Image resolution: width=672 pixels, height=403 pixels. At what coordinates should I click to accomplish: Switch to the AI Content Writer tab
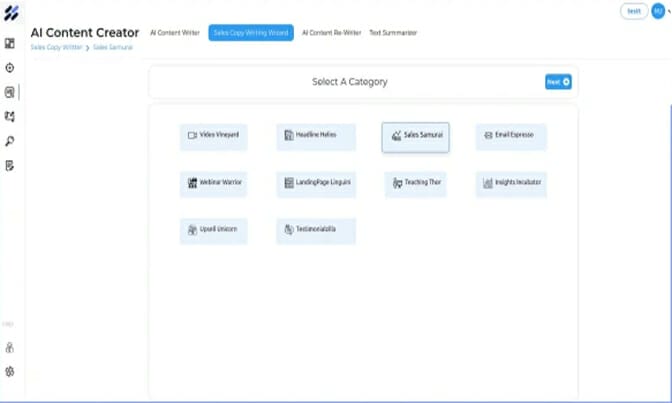pyautogui.click(x=175, y=33)
